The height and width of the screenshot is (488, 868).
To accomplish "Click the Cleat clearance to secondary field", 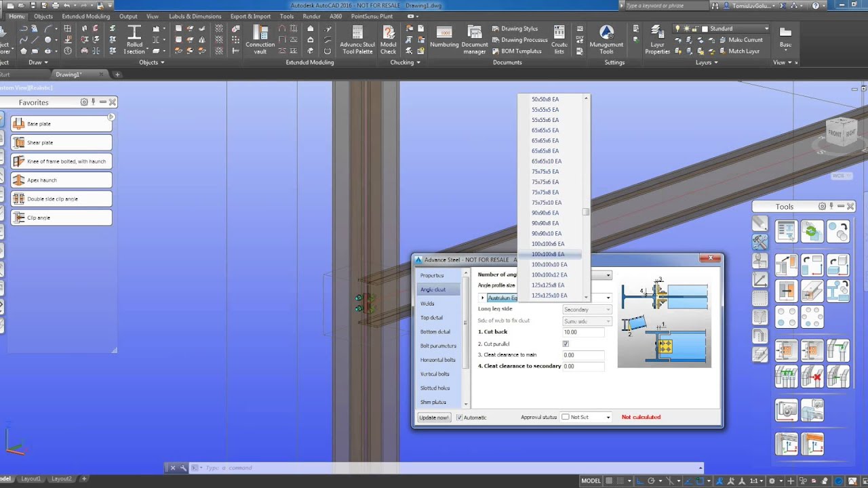I will click(x=583, y=366).
